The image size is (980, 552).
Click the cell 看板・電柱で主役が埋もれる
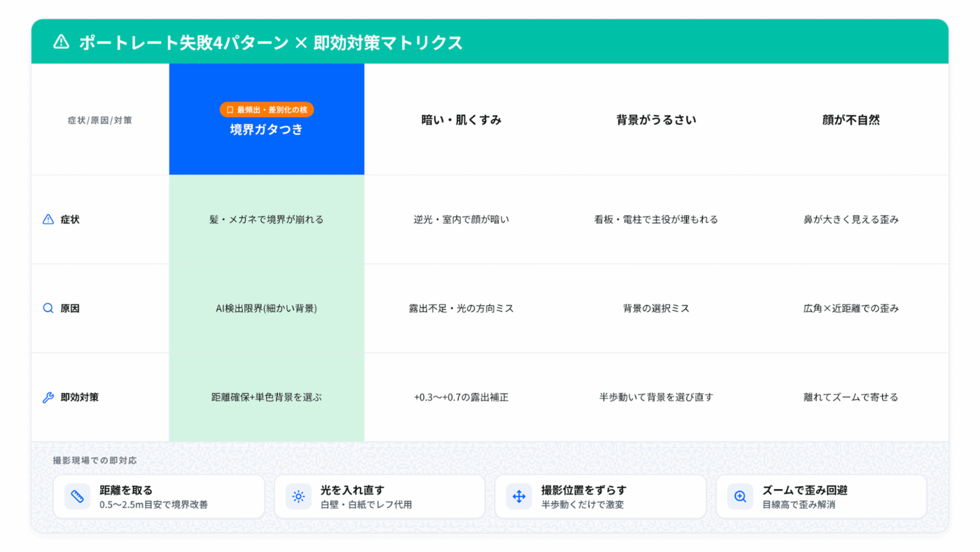click(x=657, y=219)
